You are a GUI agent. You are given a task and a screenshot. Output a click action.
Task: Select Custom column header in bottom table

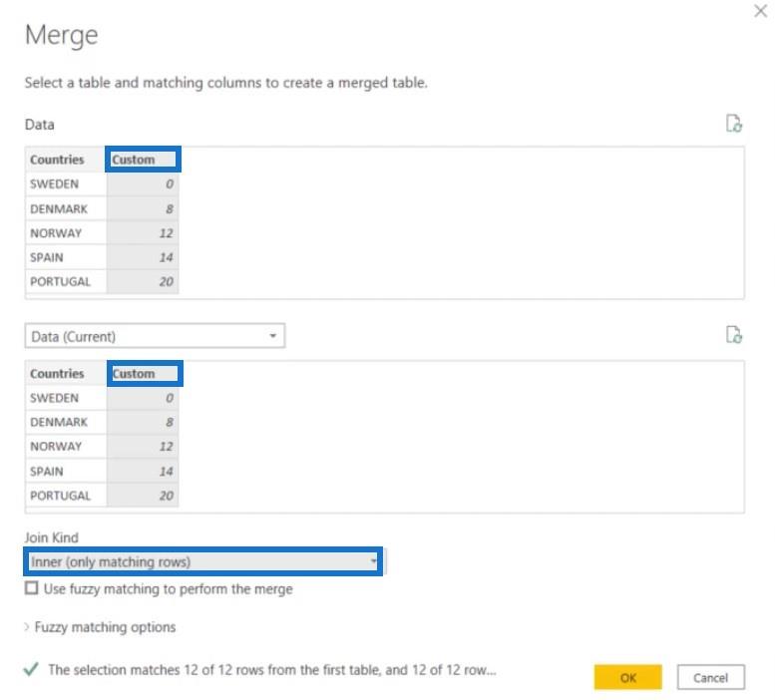tap(145, 374)
